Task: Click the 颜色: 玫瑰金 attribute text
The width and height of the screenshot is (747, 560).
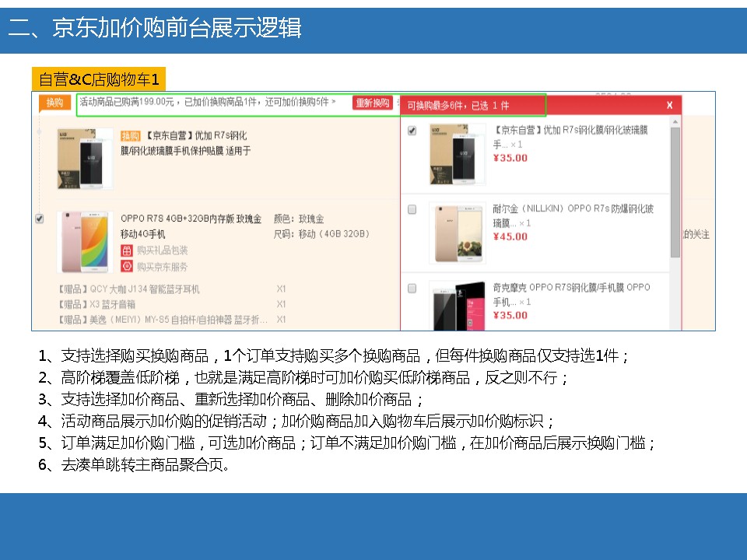Action: [x=299, y=219]
